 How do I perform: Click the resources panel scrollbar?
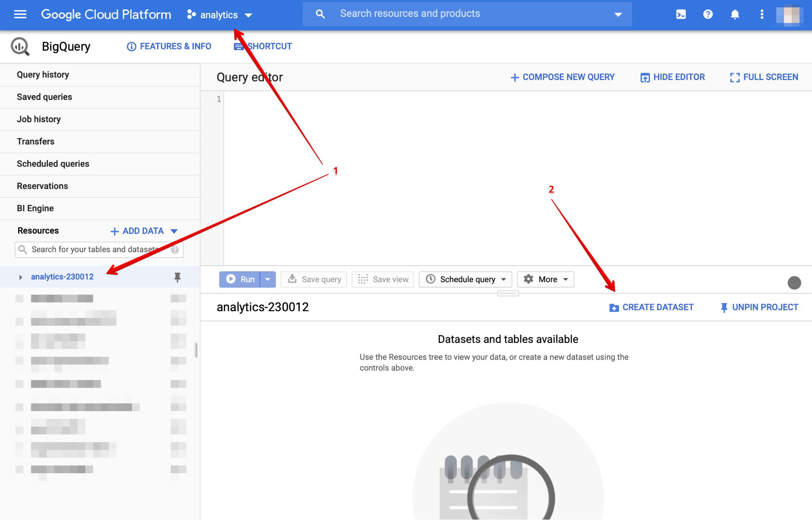click(x=196, y=350)
